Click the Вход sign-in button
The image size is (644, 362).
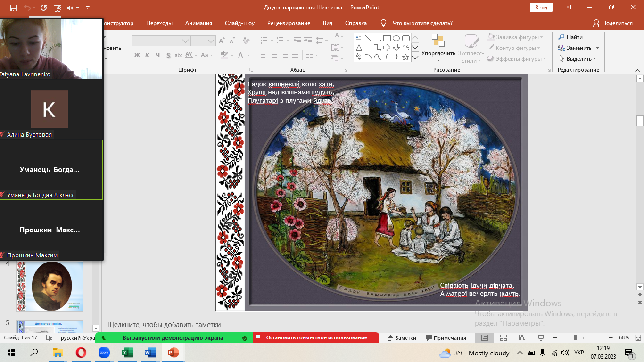[541, 8]
